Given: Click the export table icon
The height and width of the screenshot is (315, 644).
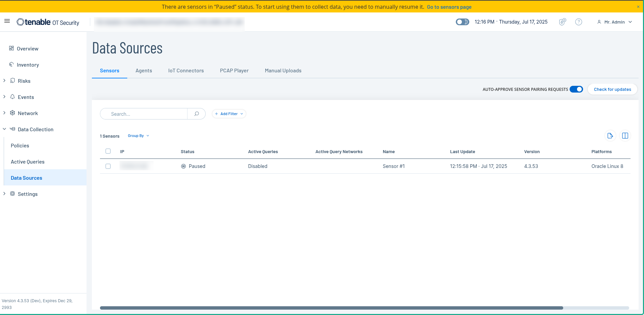Looking at the screenshot, I should [x=610, y=136].
